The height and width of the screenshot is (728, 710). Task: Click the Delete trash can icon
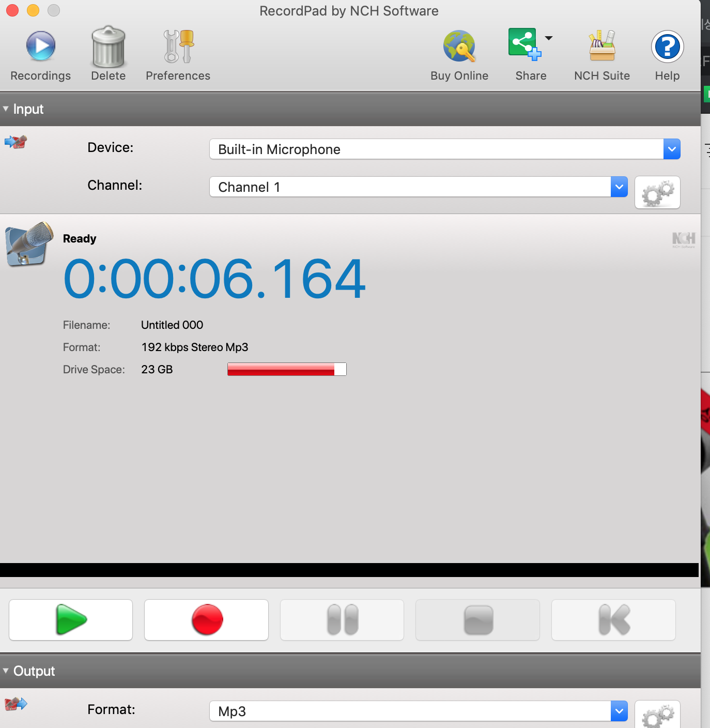pos(109,47)
